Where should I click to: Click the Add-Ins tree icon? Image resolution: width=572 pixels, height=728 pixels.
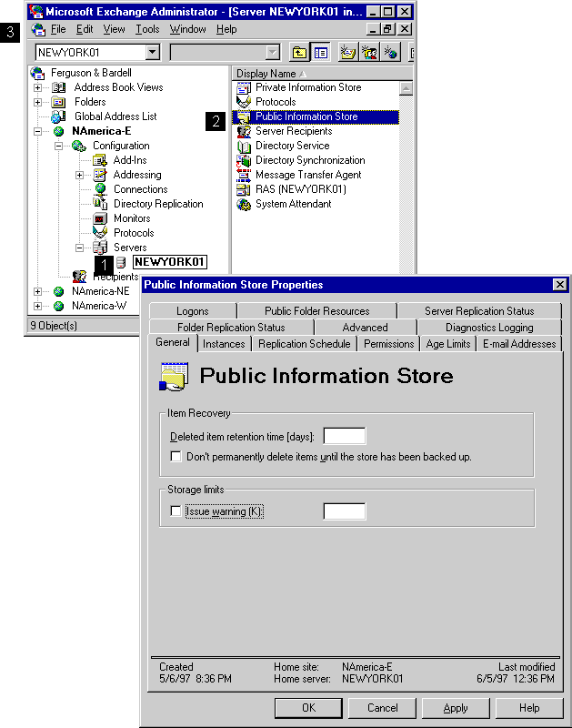coord(100,160)
